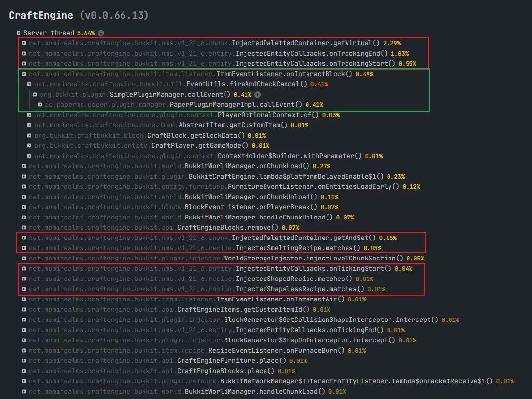Click the CraftEngine plugin title heading

[42, 15]
